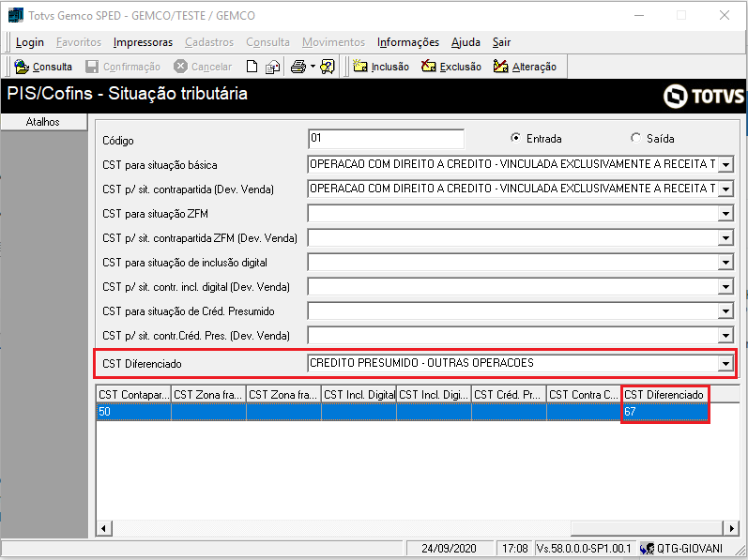Viewport: 748px width, 560px height.
Task: Click the Exclusão toolbar button
Action: pos(451,67)
